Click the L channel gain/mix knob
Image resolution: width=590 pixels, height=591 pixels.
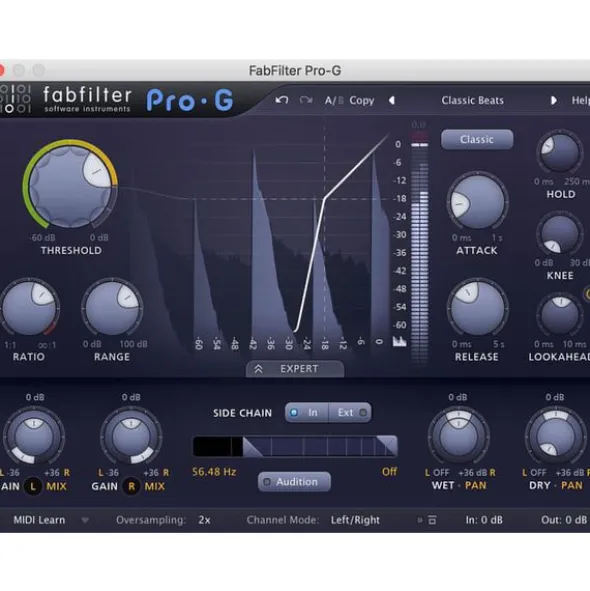coord(34,436)
